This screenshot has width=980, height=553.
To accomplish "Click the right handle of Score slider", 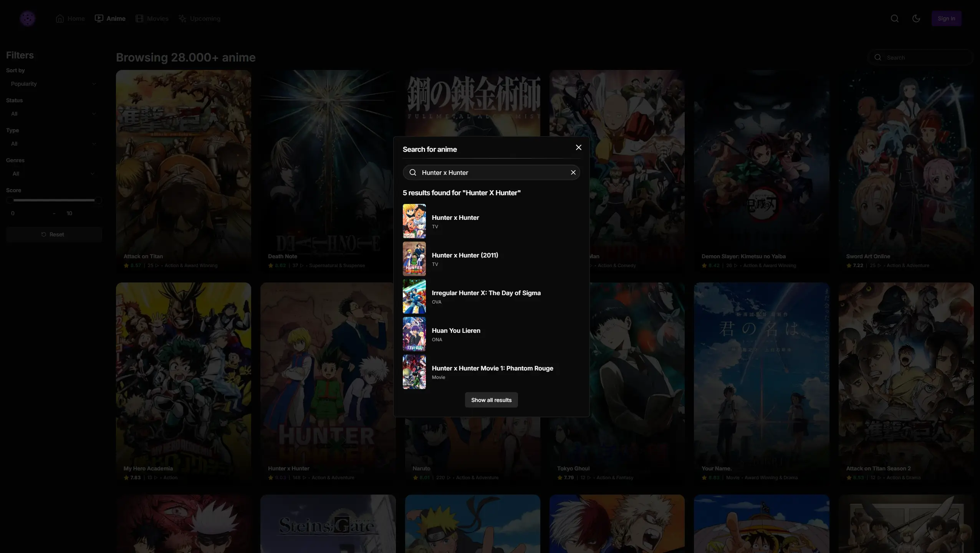I will pos(98,200).
